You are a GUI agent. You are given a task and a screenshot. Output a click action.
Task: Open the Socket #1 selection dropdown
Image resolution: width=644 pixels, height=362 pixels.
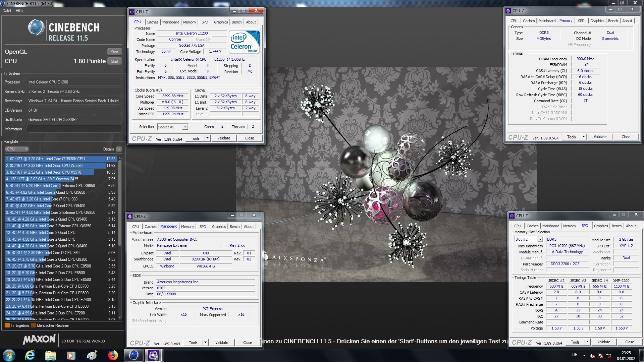[x=172, y=127]
